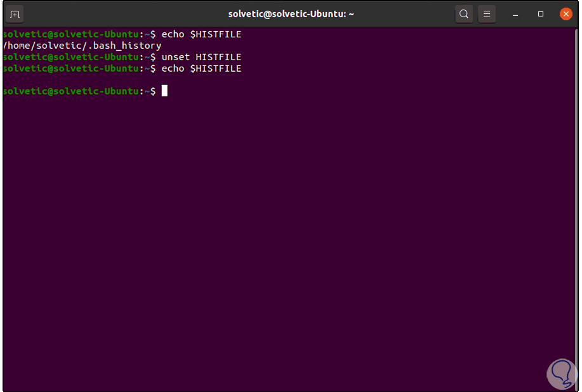Click the green prompt on the fourth line
Image resolution: width=582 pixels, height=392 pixels.
coord(70,69)
